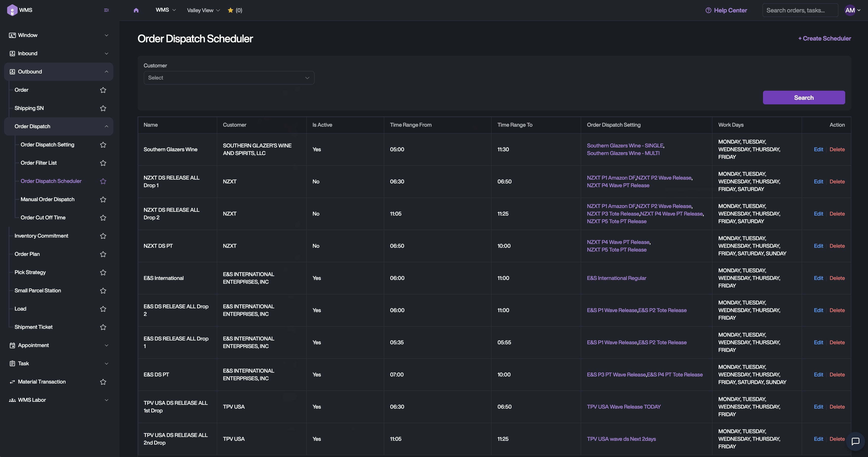Open Order Filter List page

38,163
